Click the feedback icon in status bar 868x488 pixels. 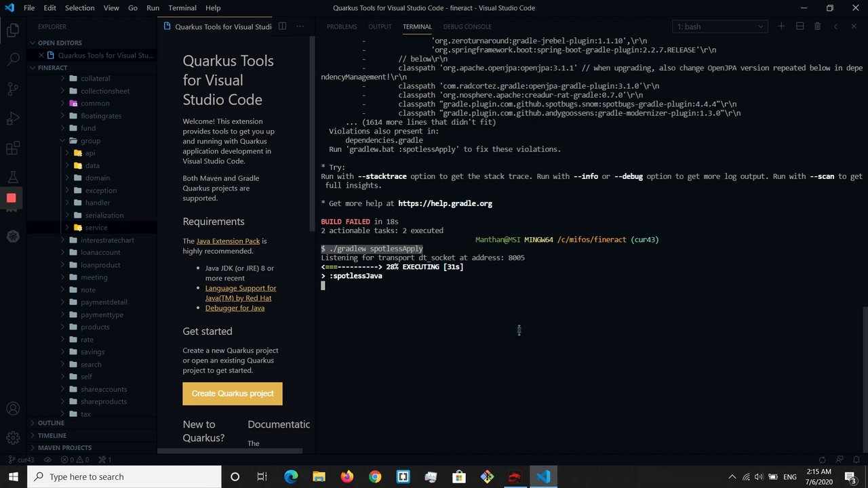[840, 460]
